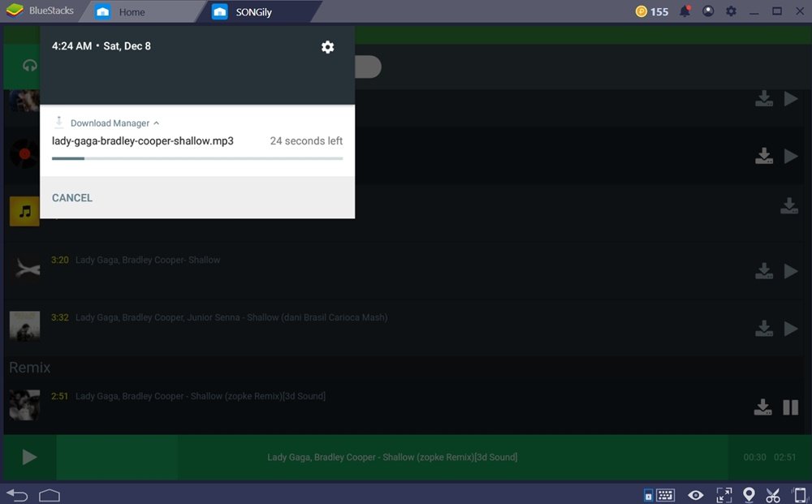Enter fullscreen with the expand arrows icon
This screenshot has height=504, width=812.
tap(724, 495)
